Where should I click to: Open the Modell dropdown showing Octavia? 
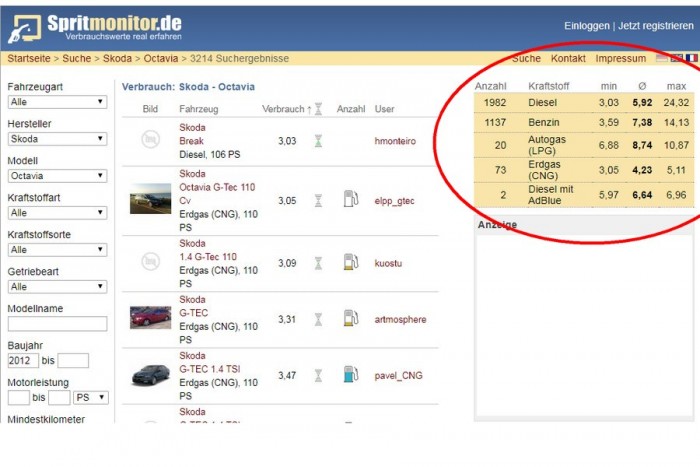[x=58, y=176]
